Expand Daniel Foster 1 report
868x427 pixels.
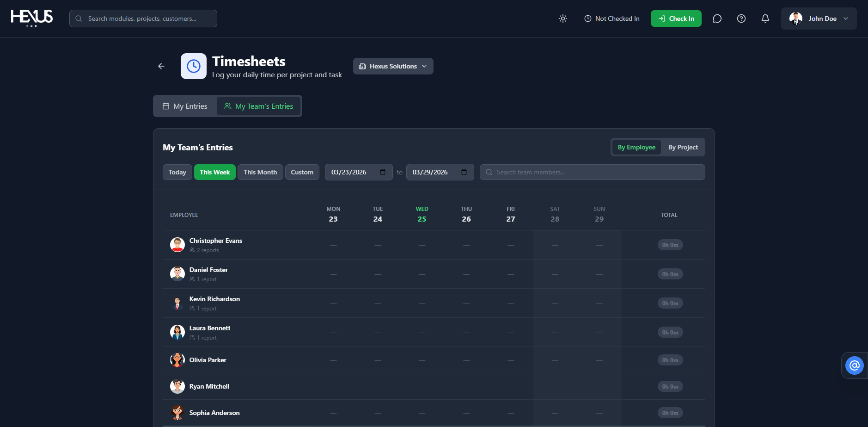203,279
